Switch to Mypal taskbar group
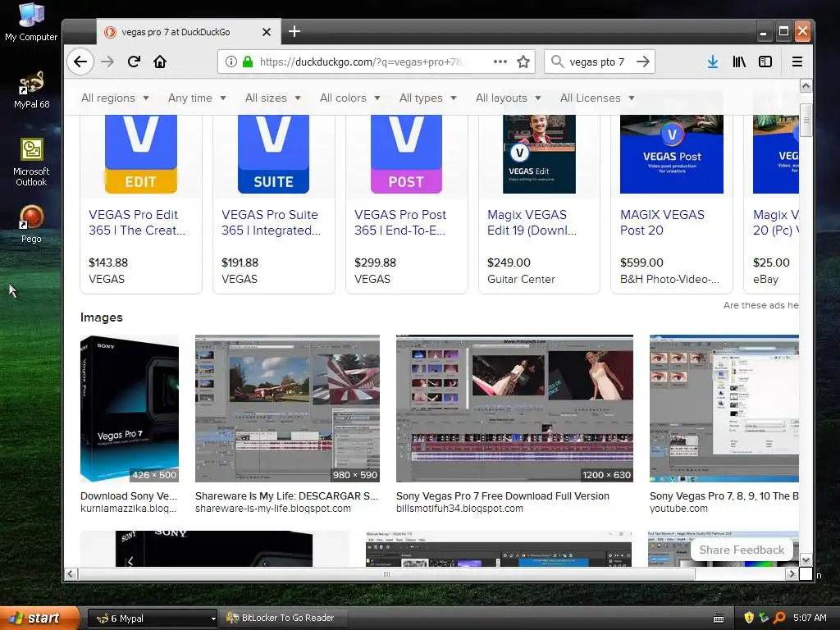The image size is (840, 630). click(x=152, y=619)
